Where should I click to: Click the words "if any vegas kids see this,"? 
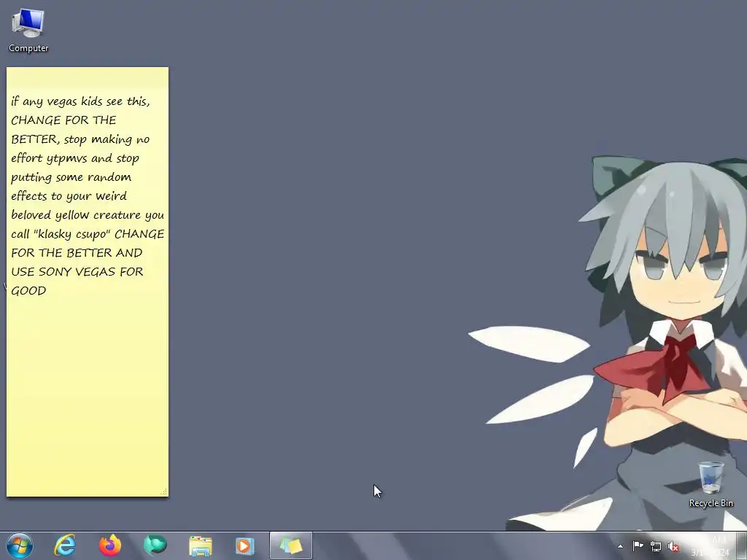(80, 101)
